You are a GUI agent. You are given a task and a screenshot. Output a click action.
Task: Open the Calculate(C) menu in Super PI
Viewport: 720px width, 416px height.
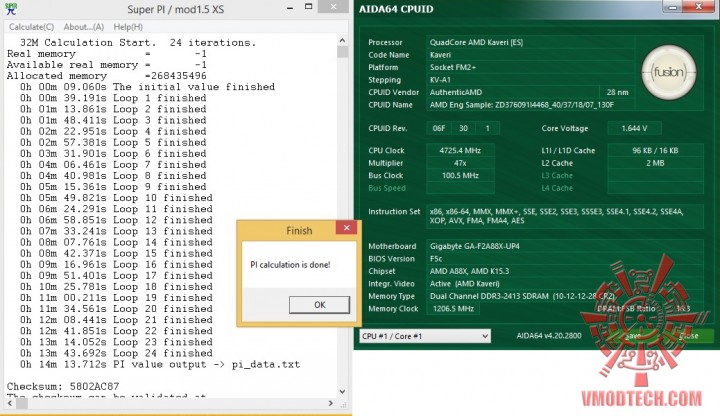click(31, 27)
